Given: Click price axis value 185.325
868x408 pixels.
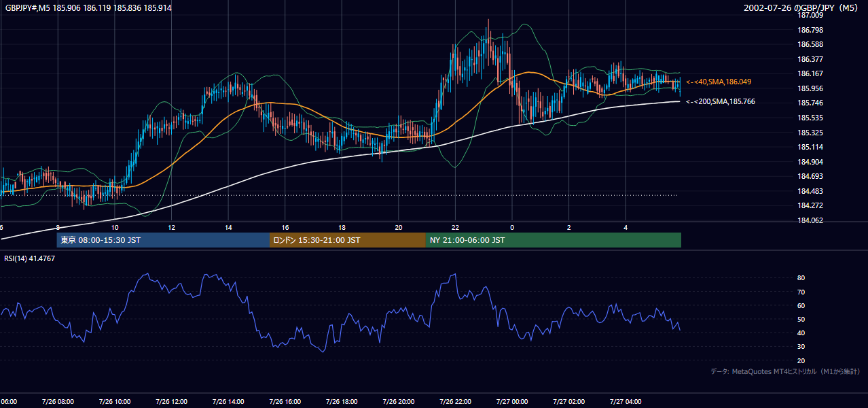Looking at the screenshot, I should (x=811, y=133).
